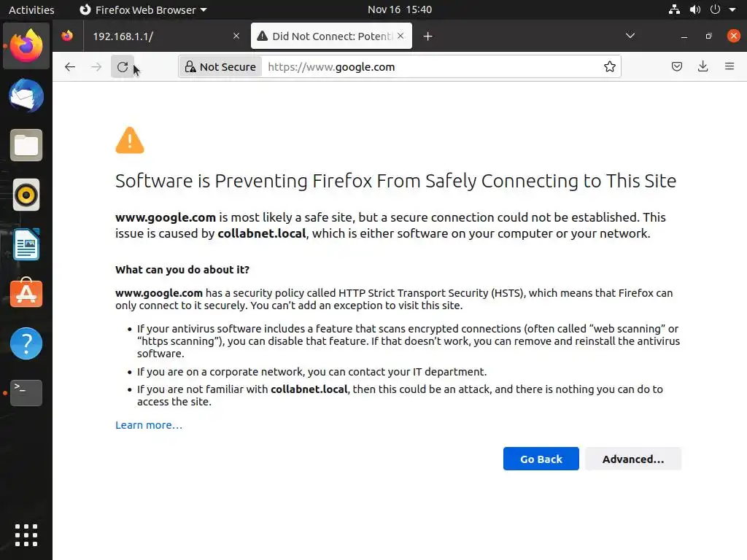Click the URL address field
Viewport: 747px width, 560px height.
point(430,67)
